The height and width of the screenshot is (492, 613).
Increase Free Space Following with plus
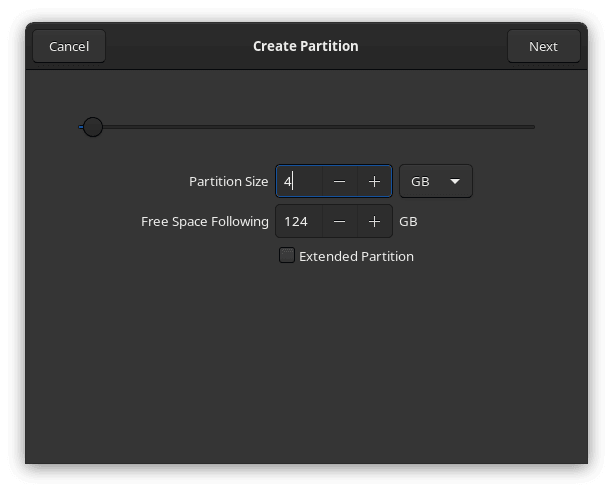374,221
